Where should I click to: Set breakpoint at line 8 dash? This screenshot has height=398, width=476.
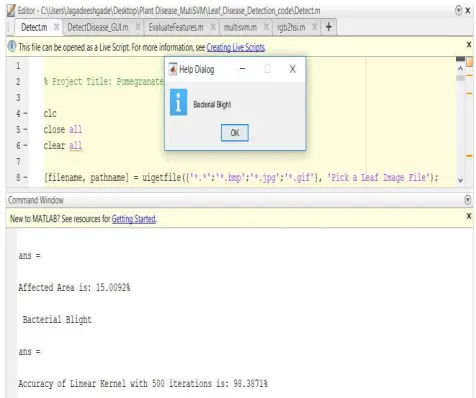(x=25, y=178)
